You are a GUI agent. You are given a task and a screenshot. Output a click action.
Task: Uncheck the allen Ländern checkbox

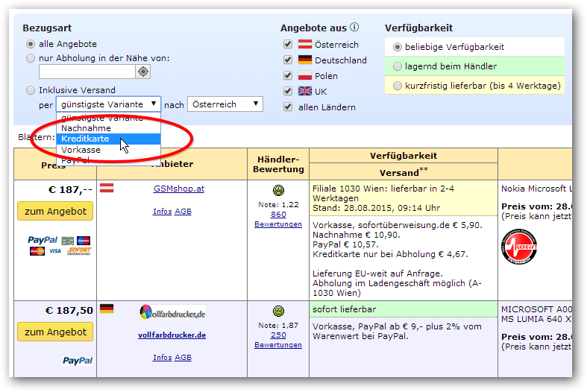[x=287, y=107]
